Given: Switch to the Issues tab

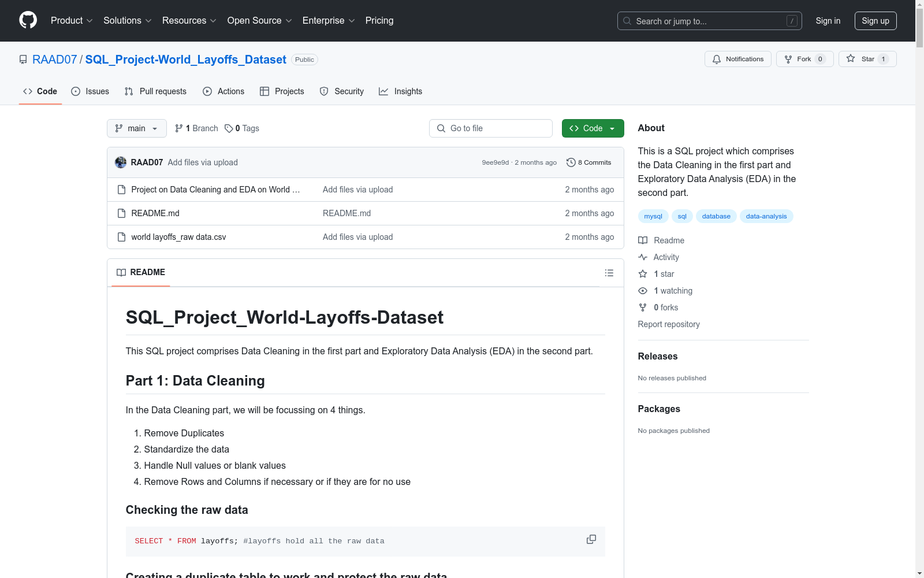Looking at the screenshot, I should (x=90, y=91).
